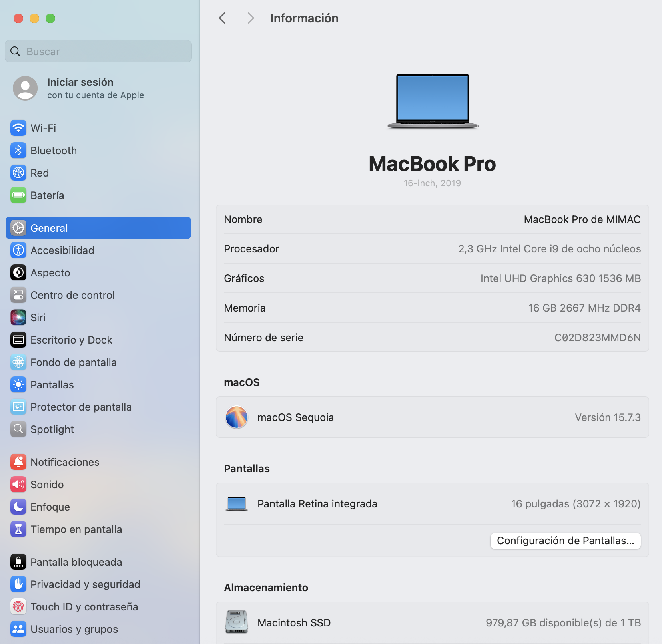Click the macOS Sequoia logo icon
Screen dimensions: 662x644
click(x=237, y=417)
